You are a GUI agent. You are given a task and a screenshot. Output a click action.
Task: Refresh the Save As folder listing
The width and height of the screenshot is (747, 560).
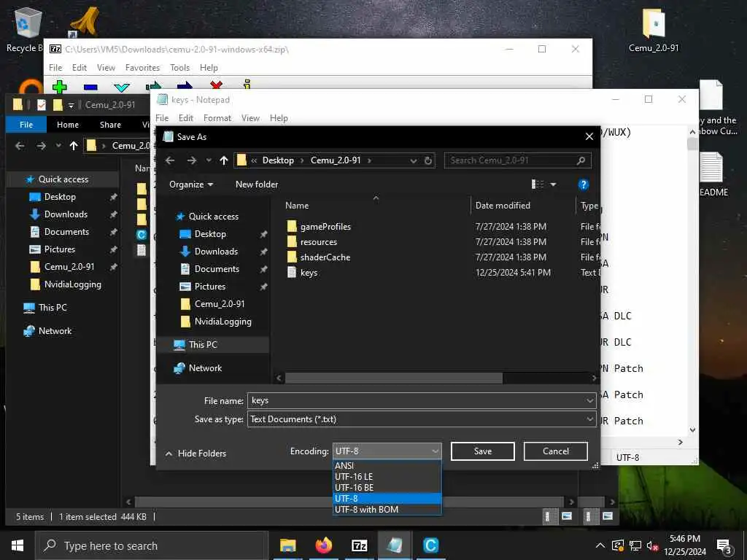[x=427, y=160]
